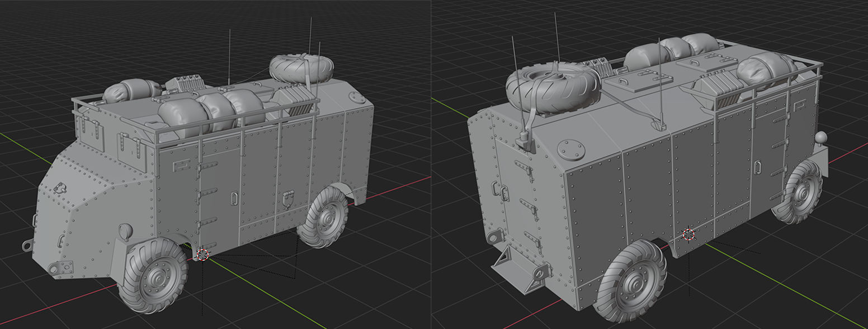Image resolution: width=868 pixels, height=329 pixels.
Task: Click the side door handle in left view
Action: [x=234, y=197]
